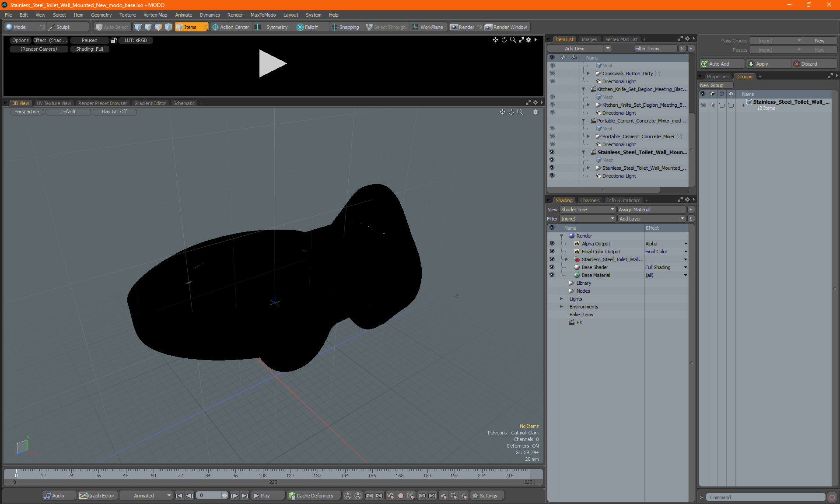Click the preview panel lock icon
Viewport: 840px width, 504px height.
tap(114, 40)
